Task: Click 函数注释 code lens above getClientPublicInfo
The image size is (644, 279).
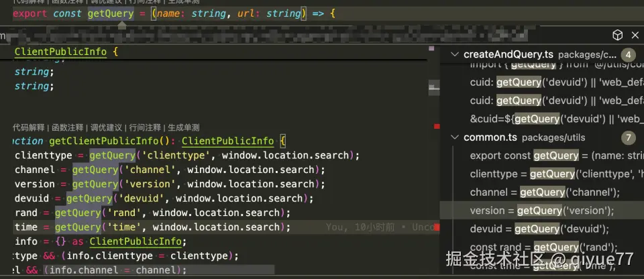Action: (67, 128)
